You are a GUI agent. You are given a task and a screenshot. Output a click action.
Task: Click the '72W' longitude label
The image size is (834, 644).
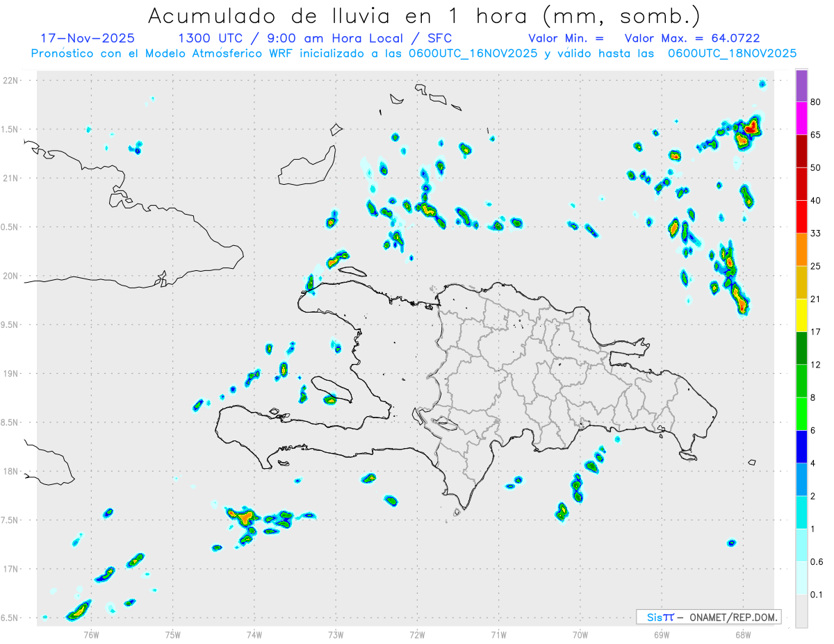click(x=417, y=634)
